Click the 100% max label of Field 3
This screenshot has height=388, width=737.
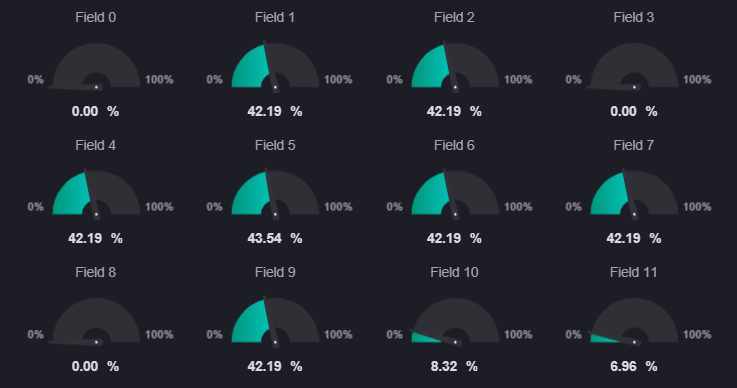pyautogui.click(x=697, y=79)
